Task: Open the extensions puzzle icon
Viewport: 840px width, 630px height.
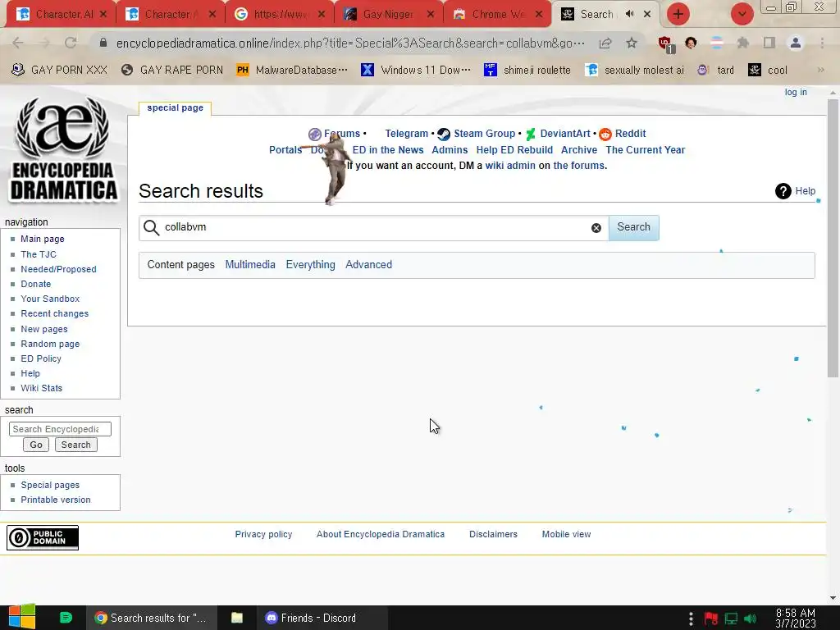Action: click(743, 43)
